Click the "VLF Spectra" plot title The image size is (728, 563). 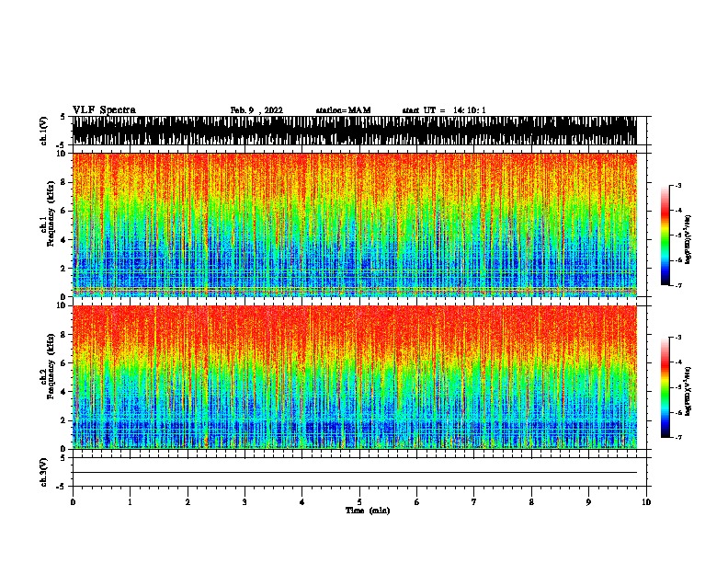(x=104, y=110)
